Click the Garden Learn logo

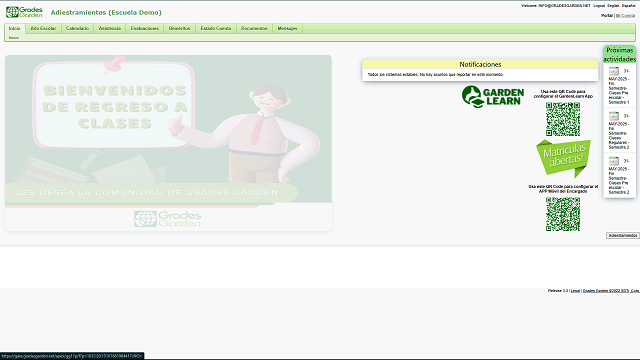[493, 97]
